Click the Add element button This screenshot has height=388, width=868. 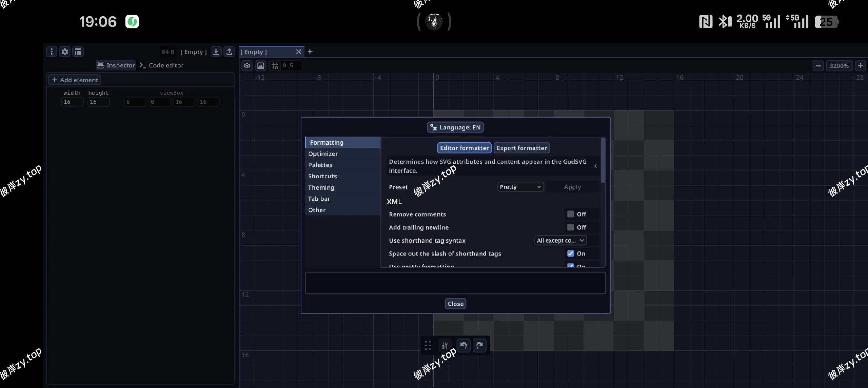point(75,80)
